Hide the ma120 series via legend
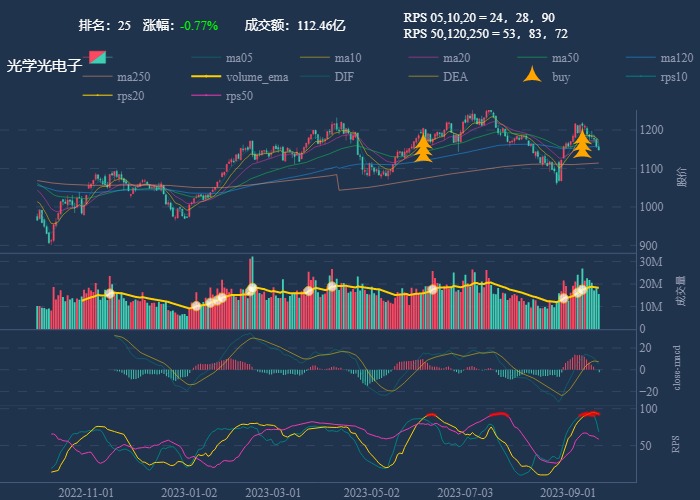Image resolution: width=700 pixels, height=500 pixels. pos(676,58)
